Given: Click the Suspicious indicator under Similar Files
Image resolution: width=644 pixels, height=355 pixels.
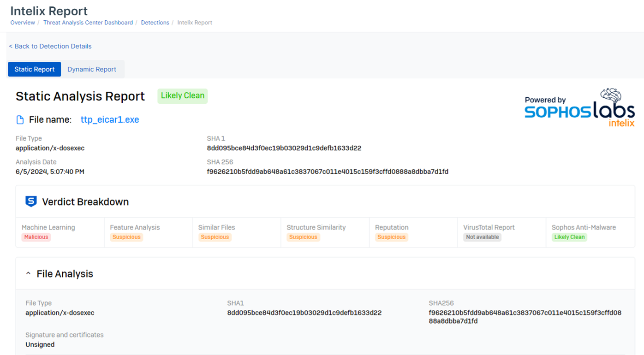Looking at the screenshot, I should [215, 237].
